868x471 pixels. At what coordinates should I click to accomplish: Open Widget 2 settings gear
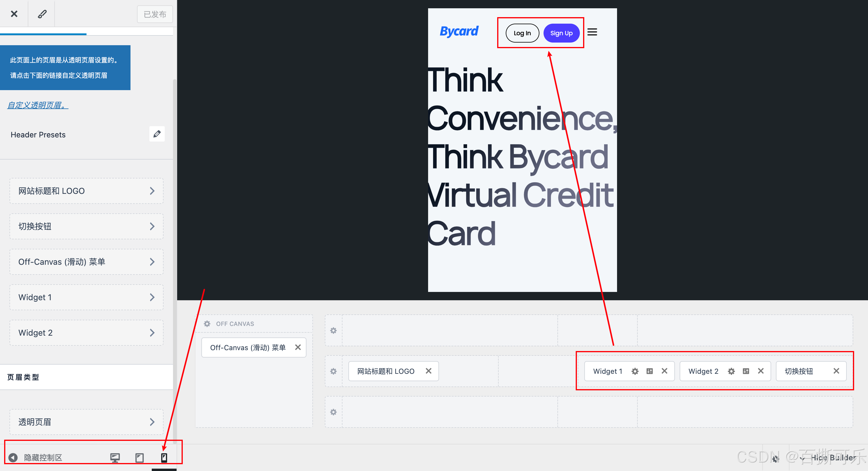(x=731, y=371)
